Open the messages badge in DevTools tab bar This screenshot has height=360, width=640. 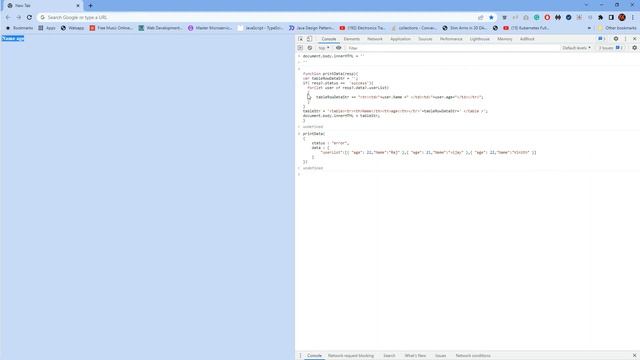click(x=602, y=39)
